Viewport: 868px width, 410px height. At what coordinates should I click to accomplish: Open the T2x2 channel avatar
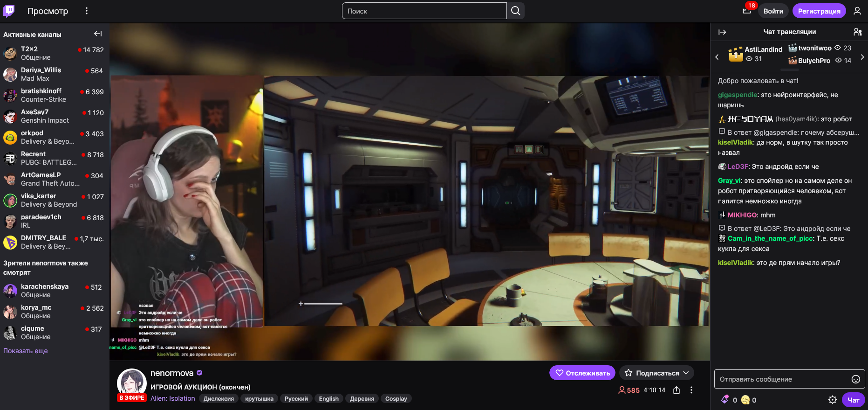click(10, 53)
